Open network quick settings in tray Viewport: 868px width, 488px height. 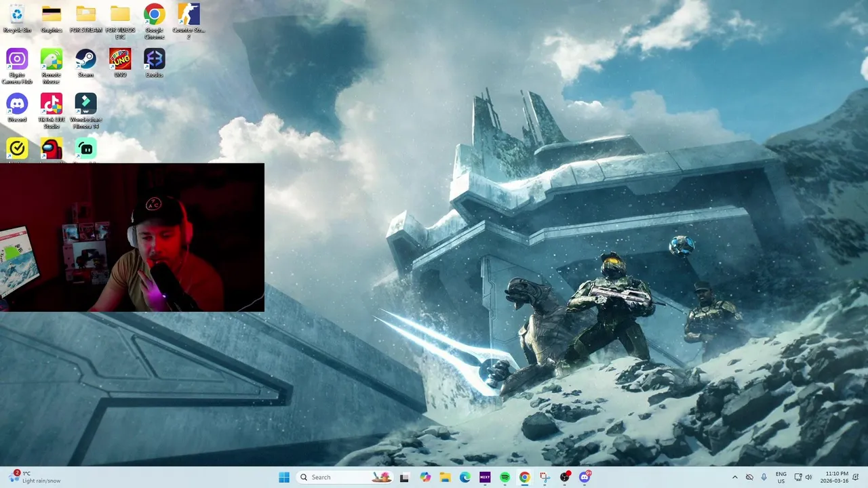click(798, 477)
